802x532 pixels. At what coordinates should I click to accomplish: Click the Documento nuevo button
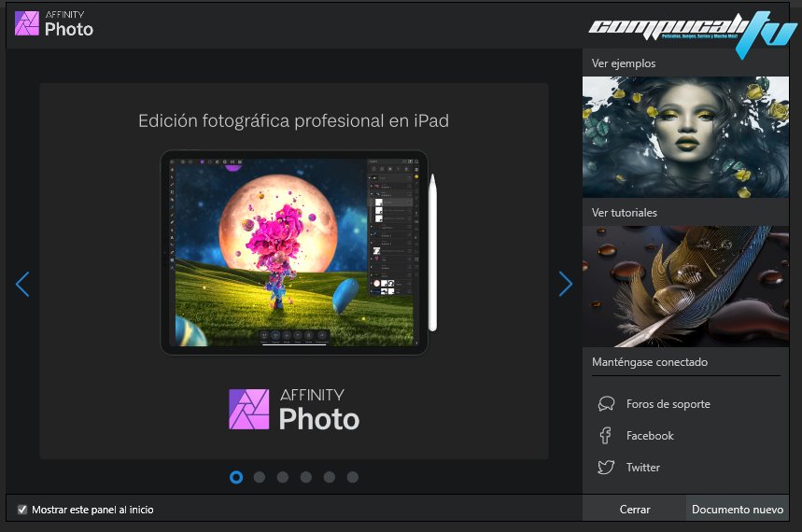pos(737,509)
